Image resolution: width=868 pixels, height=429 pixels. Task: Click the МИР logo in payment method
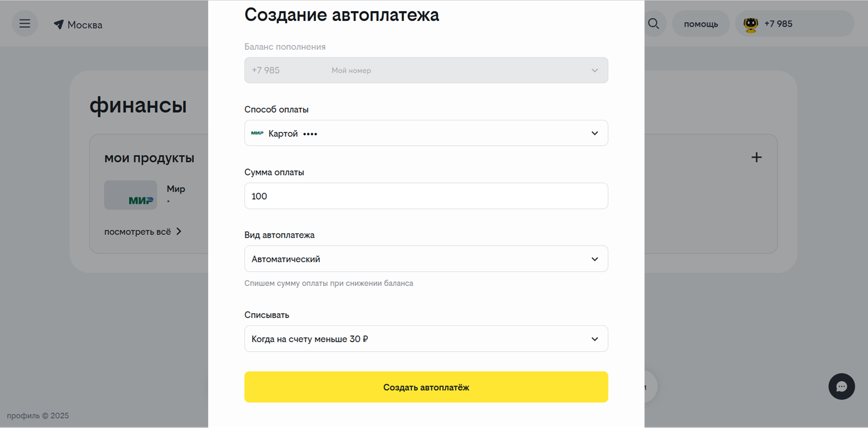coord(258,133)
